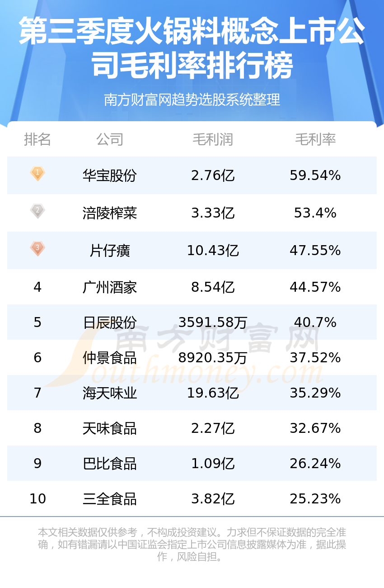Select the 毛利率 column header

(315, 139)
